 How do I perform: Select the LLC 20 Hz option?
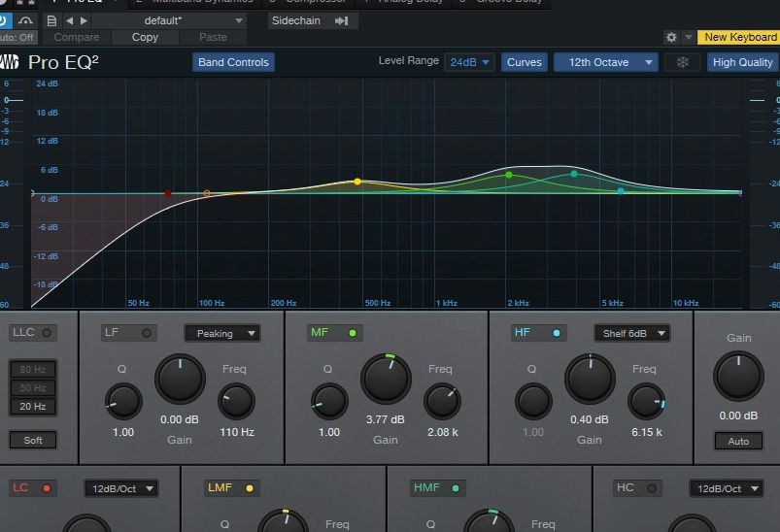[33, 406]
